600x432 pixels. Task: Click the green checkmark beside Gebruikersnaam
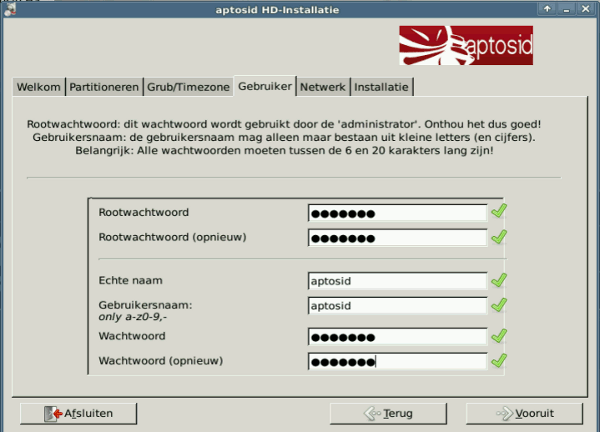click(499, 305)
